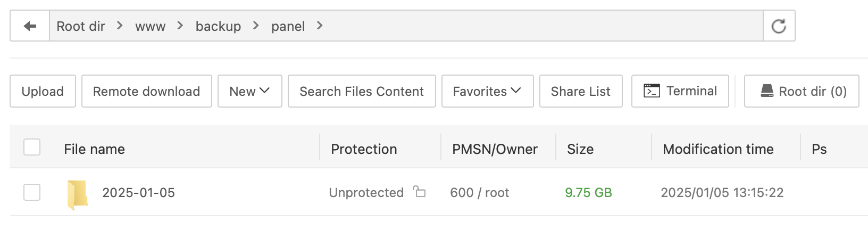Click the unlocked padlock protection icon
This screenshot has height=245, width=868.
click(420, 192)
